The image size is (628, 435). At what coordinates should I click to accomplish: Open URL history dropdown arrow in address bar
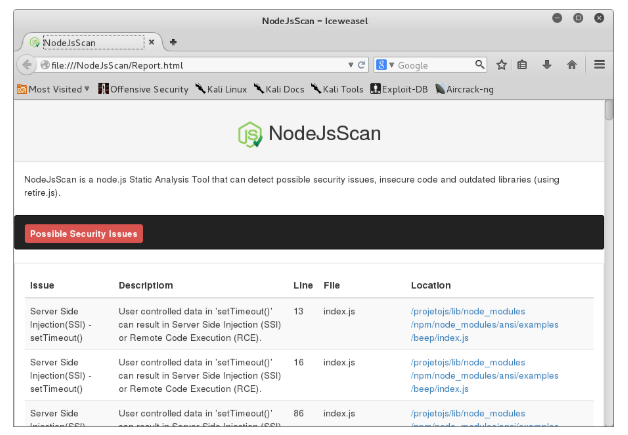point(350,65)
